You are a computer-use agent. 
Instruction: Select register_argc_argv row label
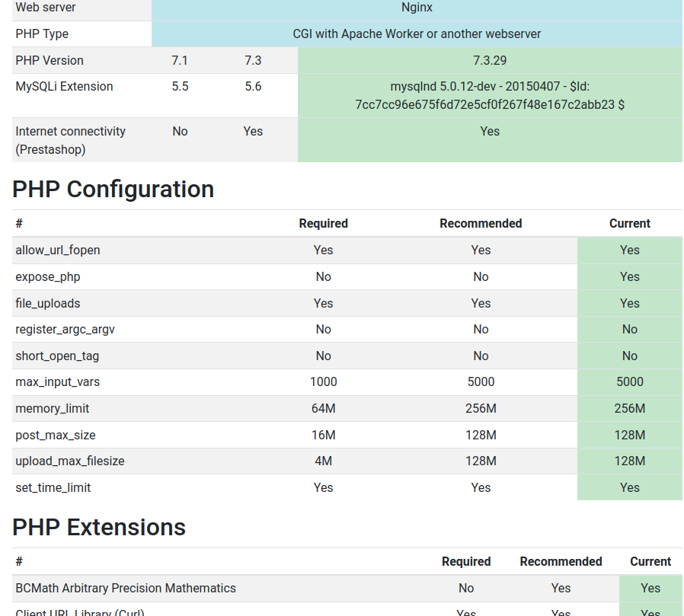(x=65, y=330)
